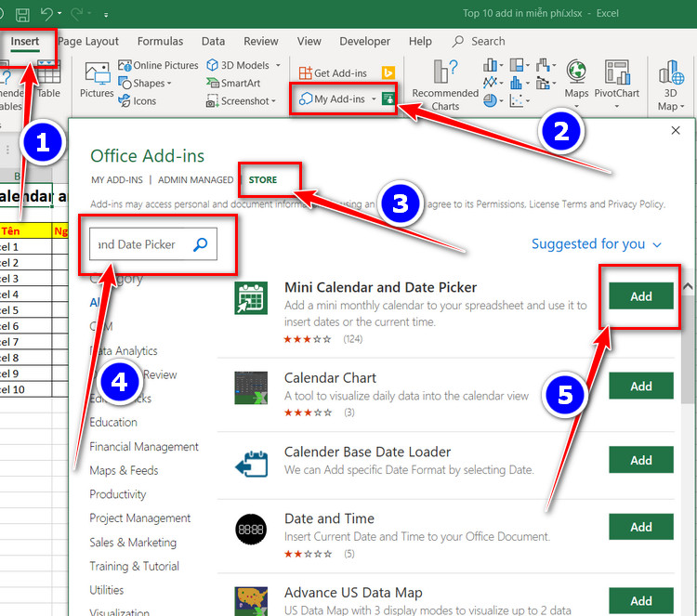Viewport: 697px width, 616px height.
Task: Open the 3D Map button
Action: pyautogui.click(x=671, y=85)
